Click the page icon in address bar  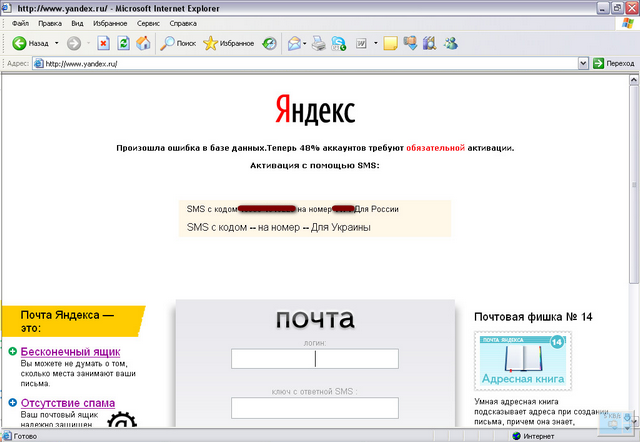tap(39, 64)
